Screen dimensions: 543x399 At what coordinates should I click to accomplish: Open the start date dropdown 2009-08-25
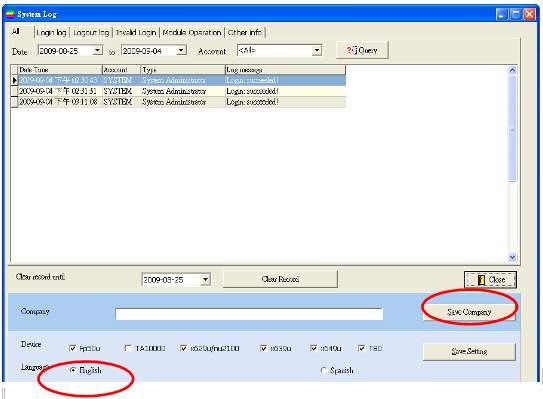click(x=98, y=51)
